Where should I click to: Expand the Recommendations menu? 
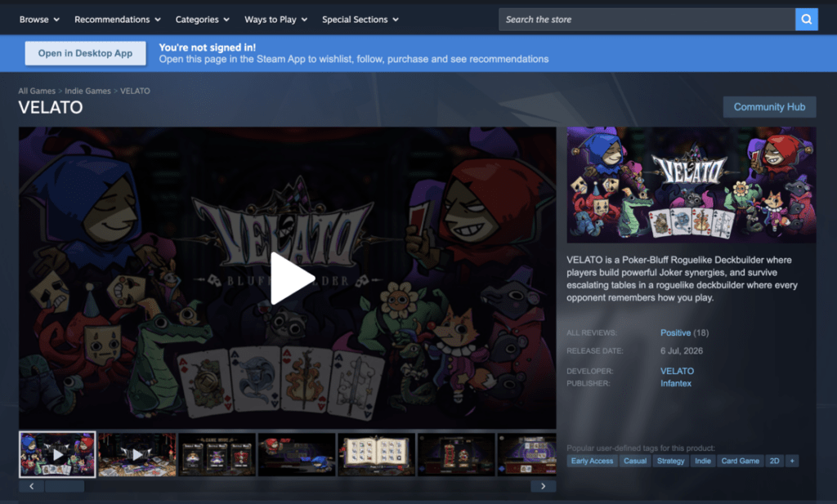pyautogui.click(x=118, y=20)
